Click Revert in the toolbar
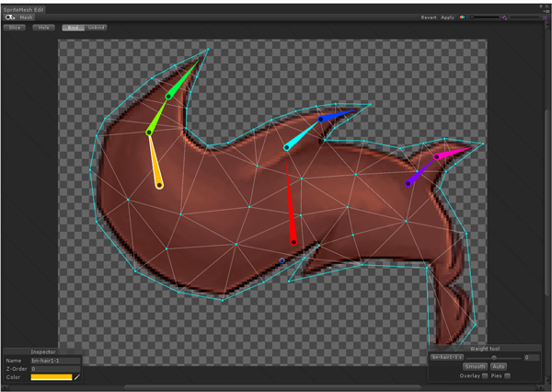This screenshot has width=552, height=392. 429,17
